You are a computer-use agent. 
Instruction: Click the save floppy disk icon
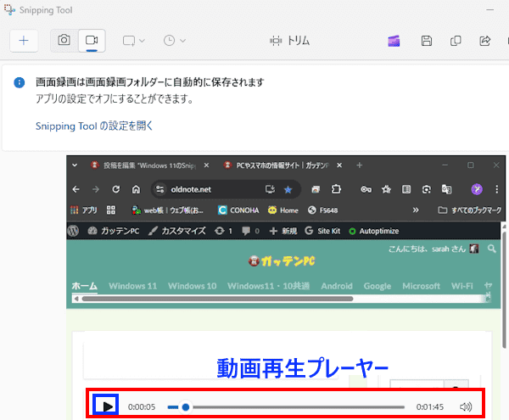tap(426, 41)
